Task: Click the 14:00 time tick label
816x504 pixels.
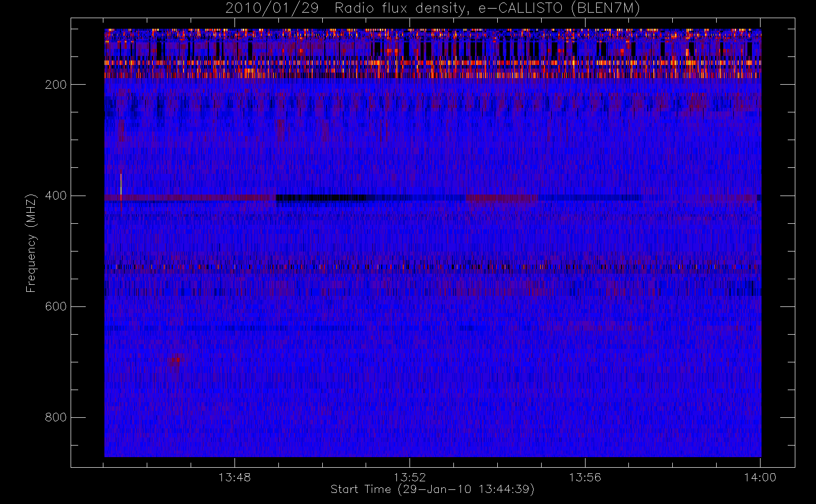Action: point(760,477)
